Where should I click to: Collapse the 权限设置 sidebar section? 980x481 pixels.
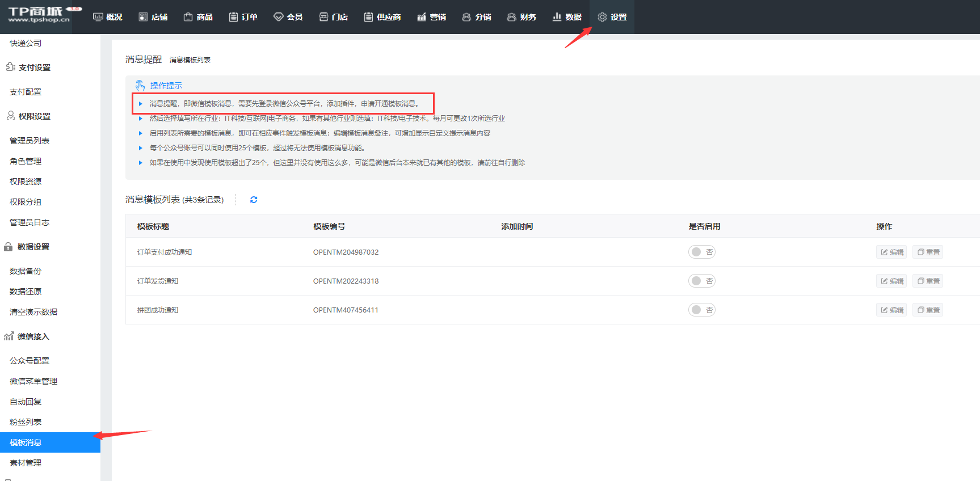pyautogui.click(x=34, y=116)
